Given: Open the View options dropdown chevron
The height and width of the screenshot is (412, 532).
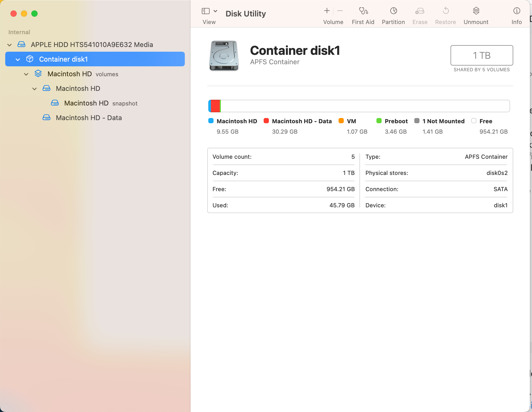Looking at the screenshot, I should [215, 11].
